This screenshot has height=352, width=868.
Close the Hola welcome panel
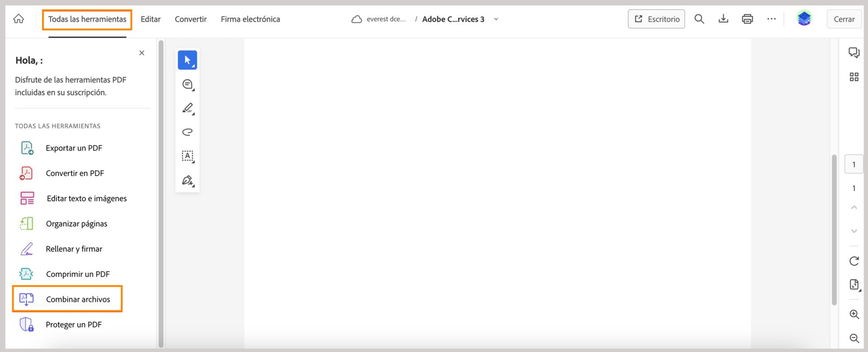coord(142,53)
